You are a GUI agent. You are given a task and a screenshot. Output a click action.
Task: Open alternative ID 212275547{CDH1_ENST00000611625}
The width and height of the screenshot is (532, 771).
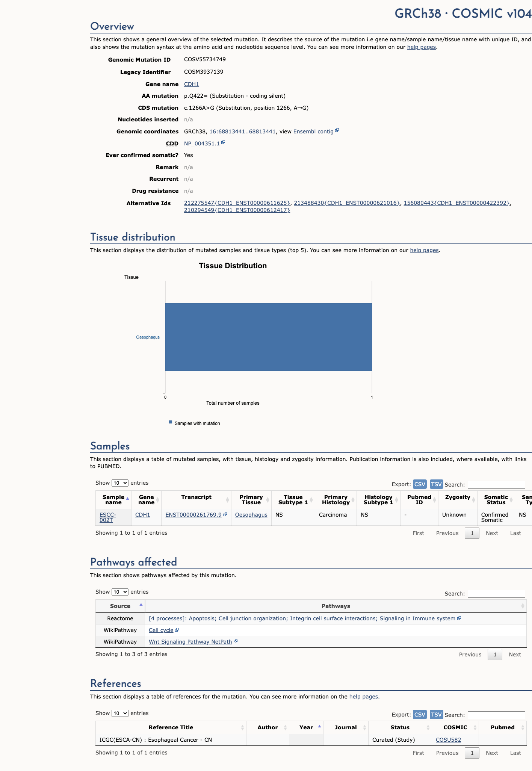[x=237, y=203]
